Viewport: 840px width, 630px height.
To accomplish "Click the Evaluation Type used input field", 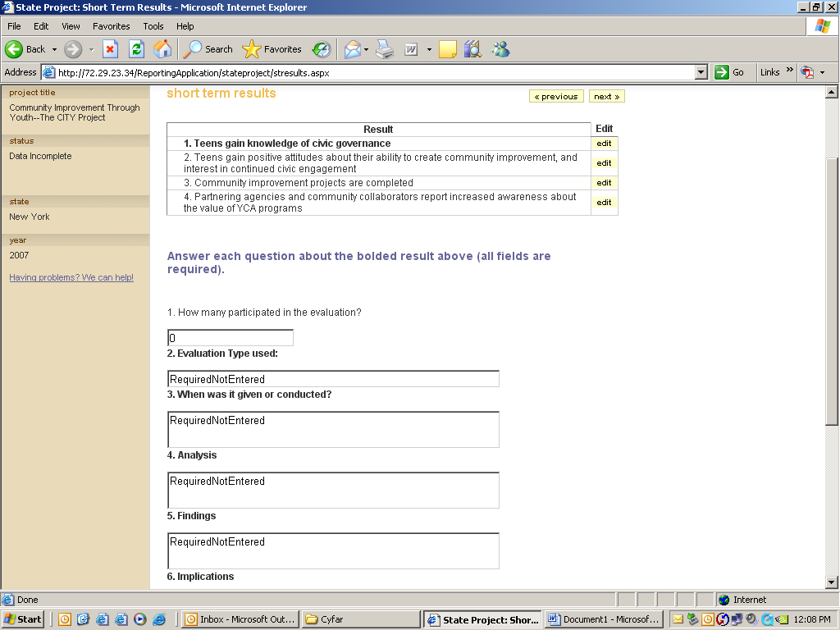I will 333,379.
